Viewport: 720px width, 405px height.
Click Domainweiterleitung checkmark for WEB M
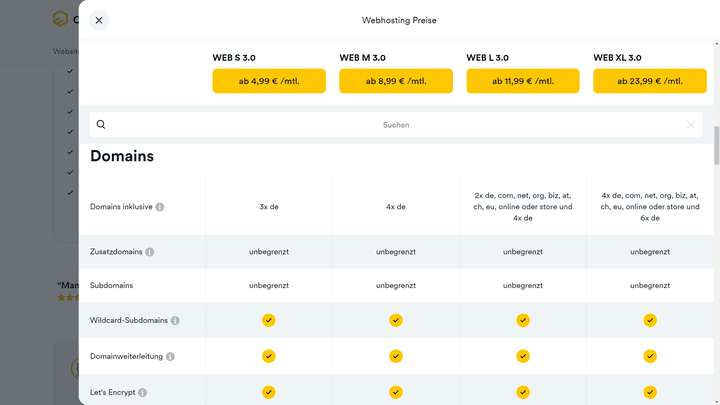396,356
